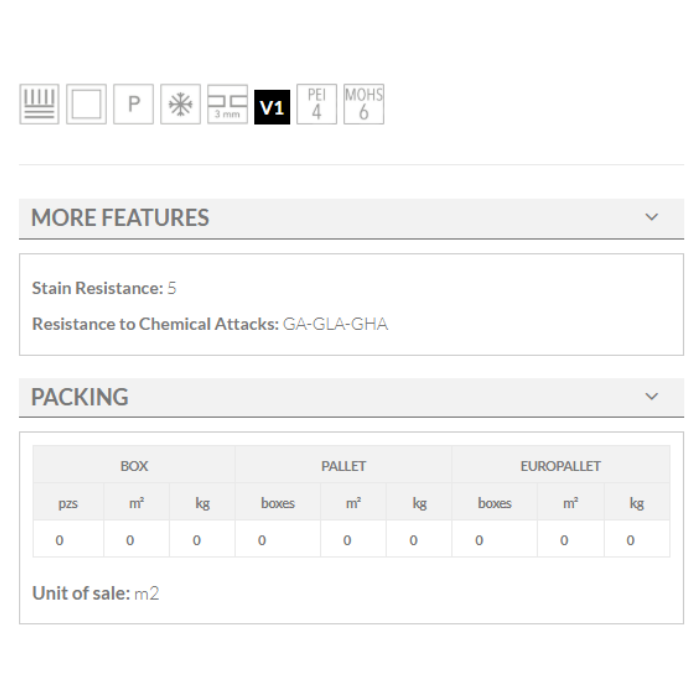
Task: Click the BOX column header
Action: (x=134, y=466)
